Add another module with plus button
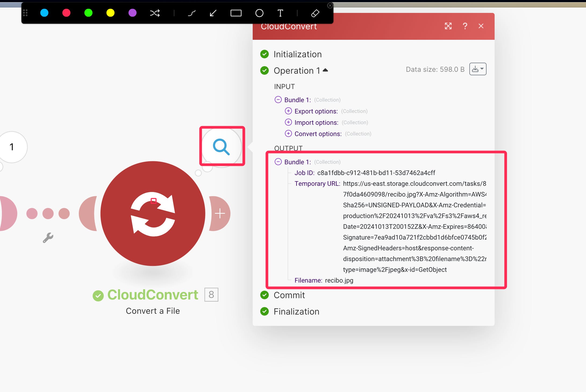586x392 pixels. (x=220, y=213)
